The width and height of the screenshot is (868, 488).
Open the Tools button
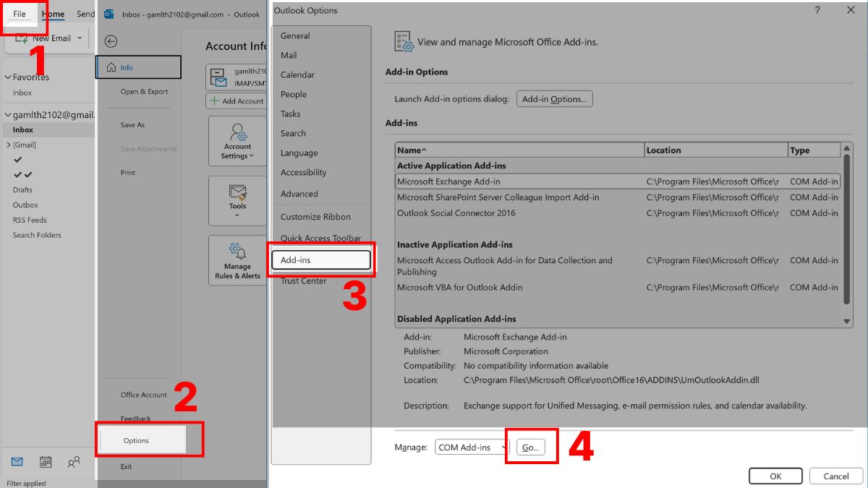(237, 200)
